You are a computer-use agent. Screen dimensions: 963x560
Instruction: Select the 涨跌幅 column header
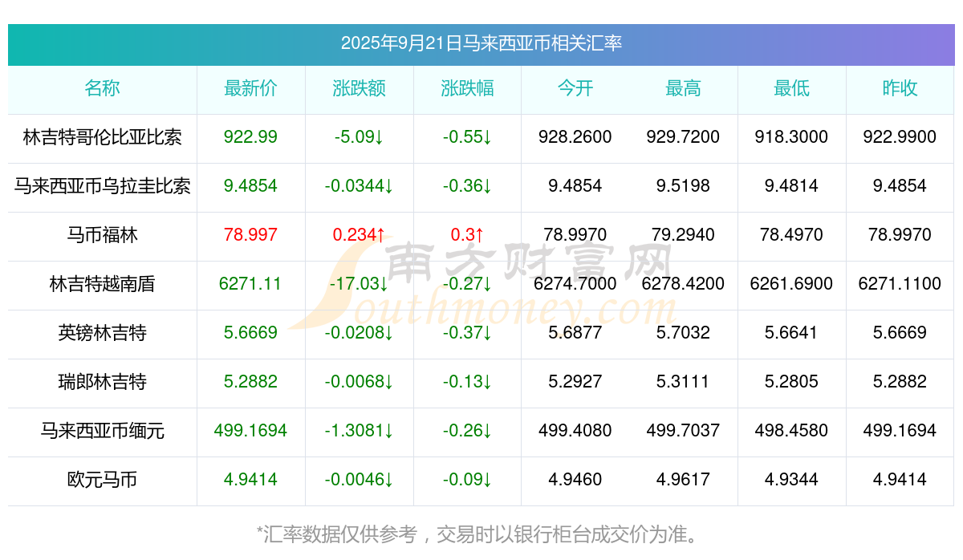467,88
